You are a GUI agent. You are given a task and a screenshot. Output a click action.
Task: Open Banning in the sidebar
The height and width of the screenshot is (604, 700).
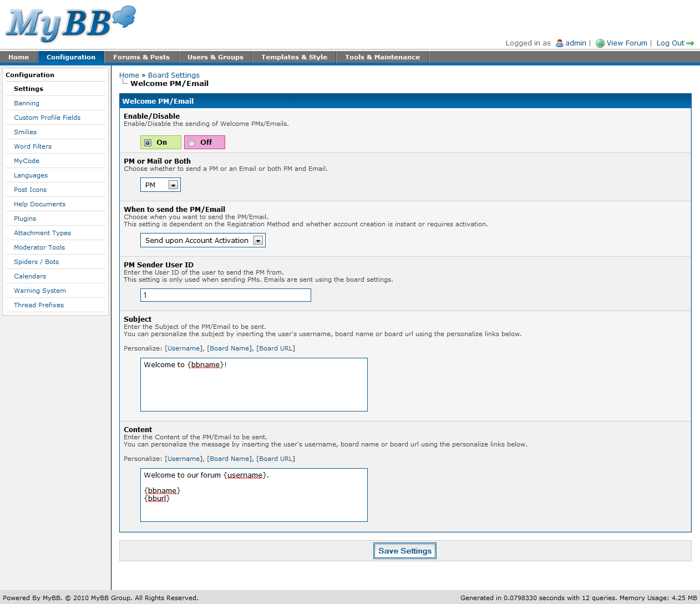[27, 103]
